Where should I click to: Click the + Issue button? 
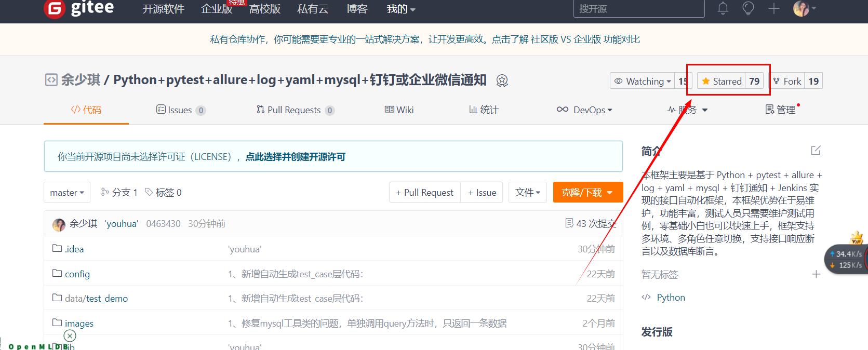(x=482, y=192)
